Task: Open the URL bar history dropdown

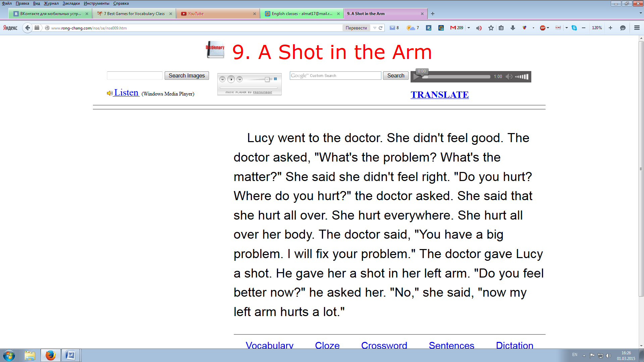Action: (x=375, y=28)
